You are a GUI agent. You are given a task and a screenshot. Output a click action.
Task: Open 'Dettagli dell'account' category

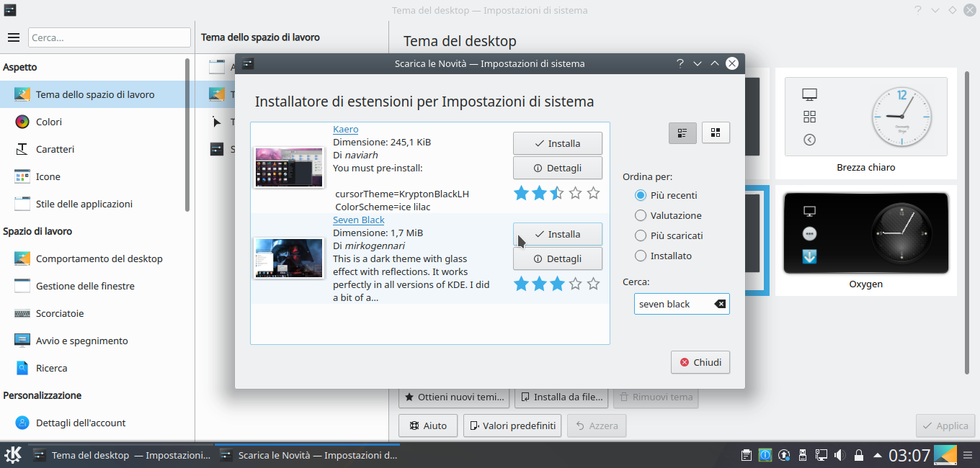(92, 423)
